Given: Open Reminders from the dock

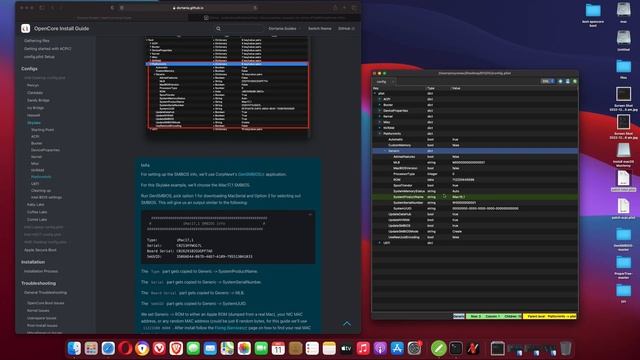Looking at the screenshot, I should pyautogui.click(x=312, y=348).
